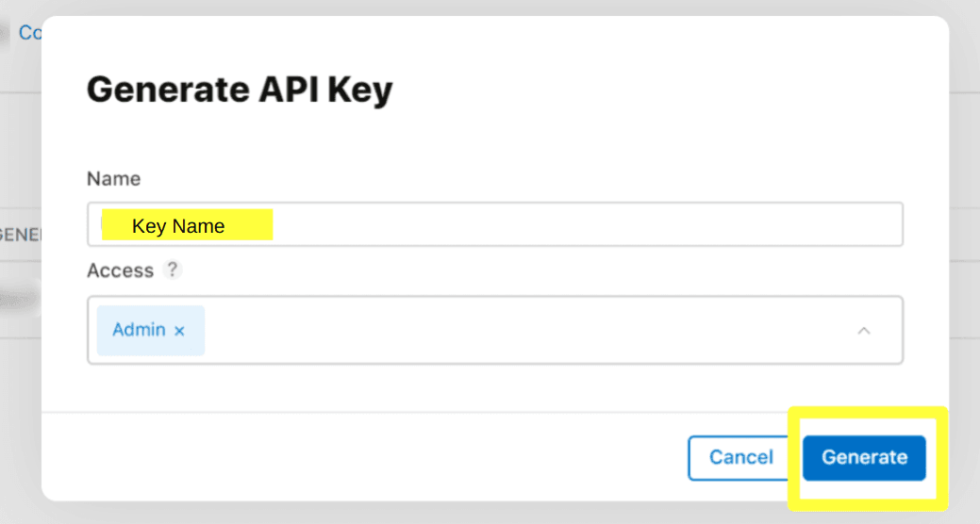Click the far right end of Name field
This screenshot has height=524, width=980.
(x=882, y=225)
